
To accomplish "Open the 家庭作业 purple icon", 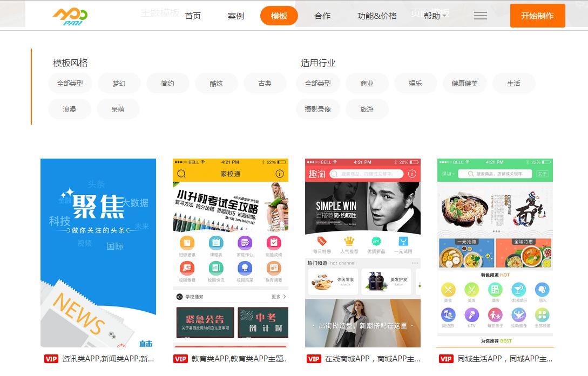I will pyautogui.click(x=245, y=243).
